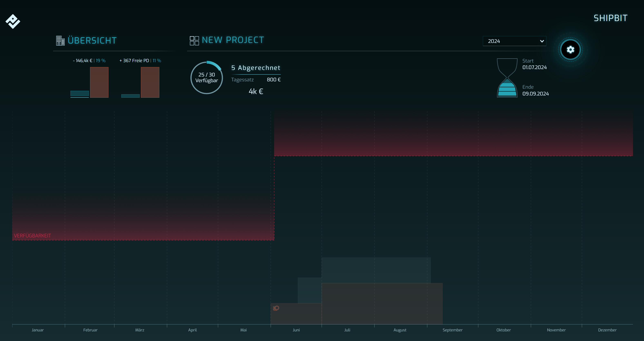644x341 pixels.
Task: Click the 25/30 Verfügbar donut chart
Action: click(x=206, y=78)
